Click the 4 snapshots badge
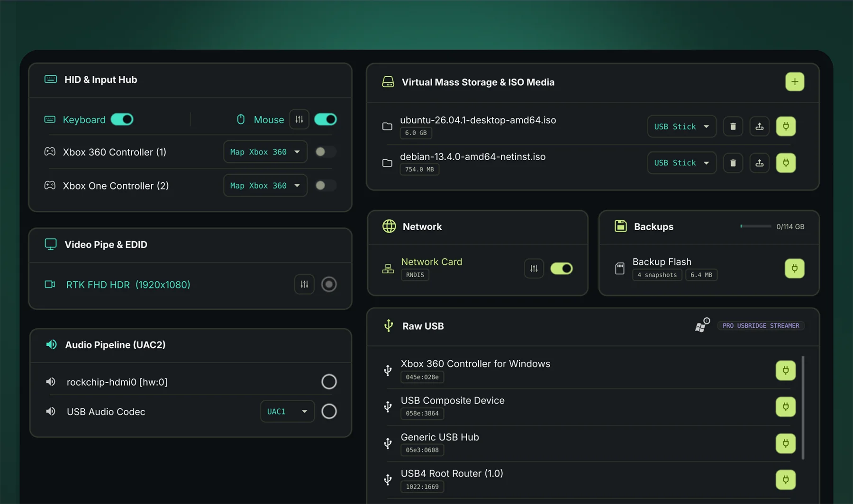The width and height of the screenshot is (853, 504). coord(657,275)
